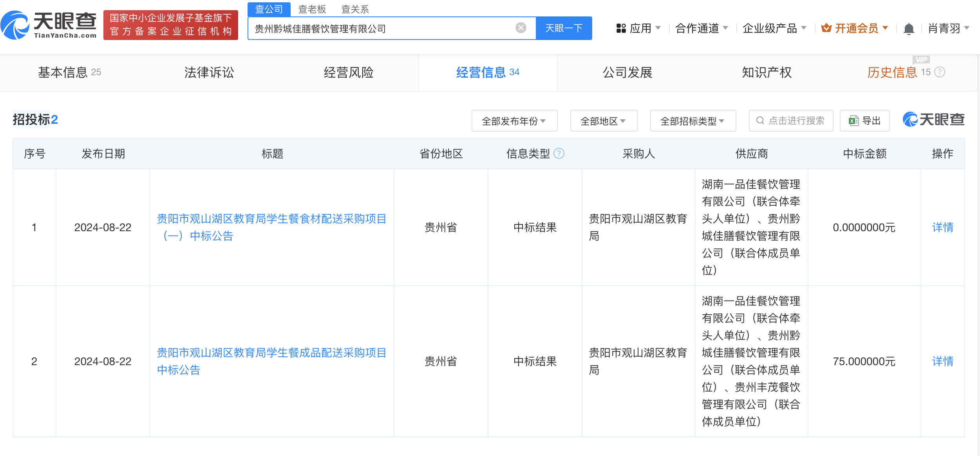980x456 pixels.
Task: Click the TianYanCha logo in header
Action: (x=49, y=25)
